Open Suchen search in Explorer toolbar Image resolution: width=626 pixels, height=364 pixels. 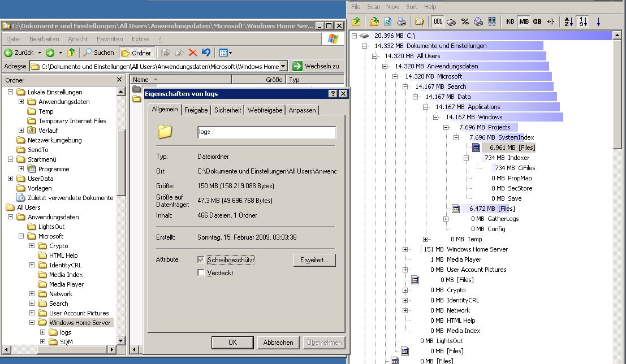click(x=98, y=53)
